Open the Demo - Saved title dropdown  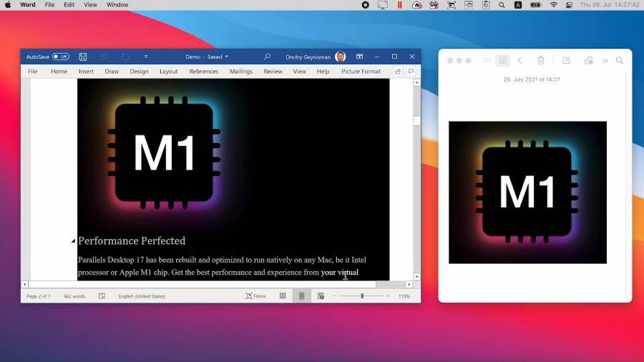207,57
